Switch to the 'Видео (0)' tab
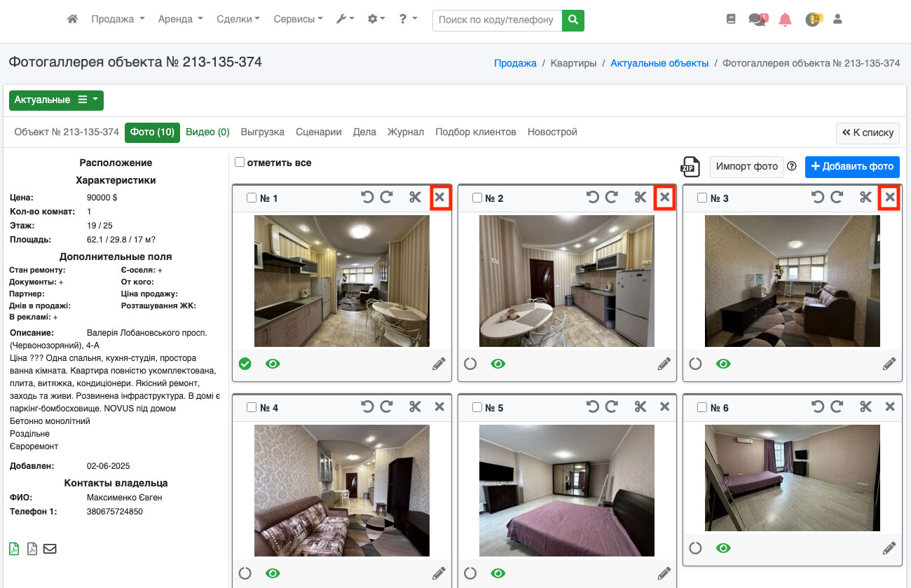911x588 pixels. pos(207,132)
